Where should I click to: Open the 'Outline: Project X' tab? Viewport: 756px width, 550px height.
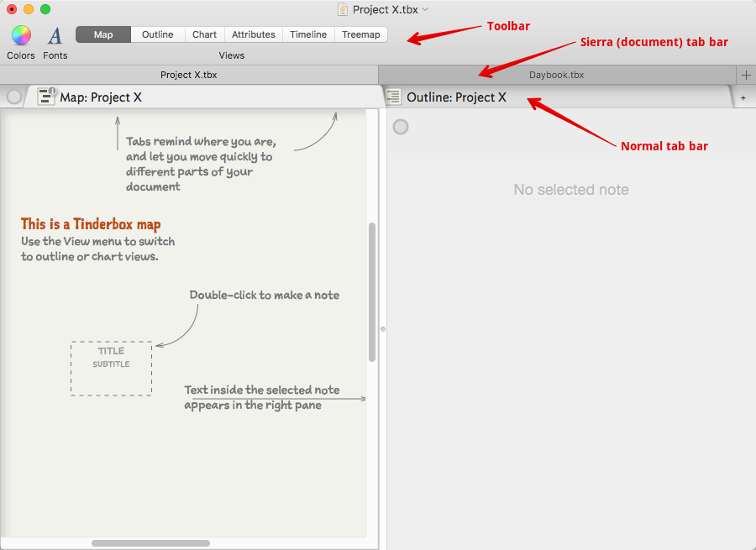click(x=456, y=97)
